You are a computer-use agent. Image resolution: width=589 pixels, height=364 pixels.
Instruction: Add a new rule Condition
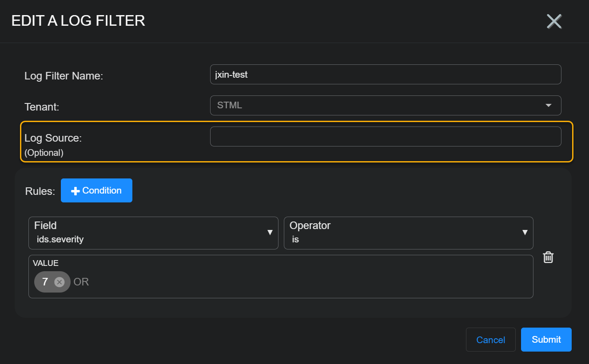[x=96, y=190]
